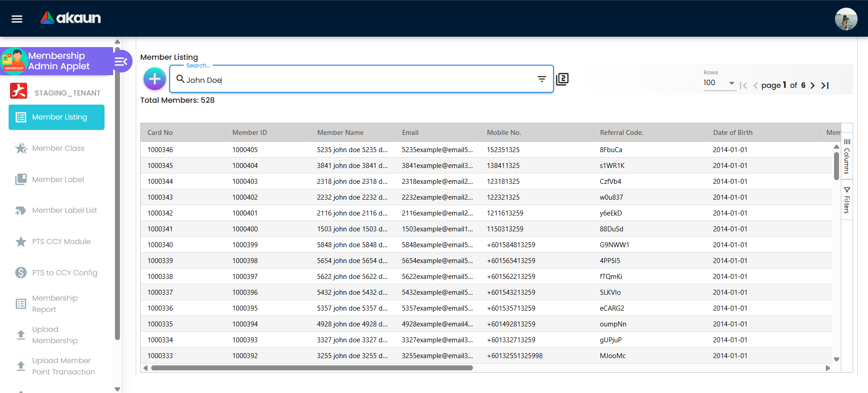
Task: Click the Member Class star icon
Action: click(21, 148)
